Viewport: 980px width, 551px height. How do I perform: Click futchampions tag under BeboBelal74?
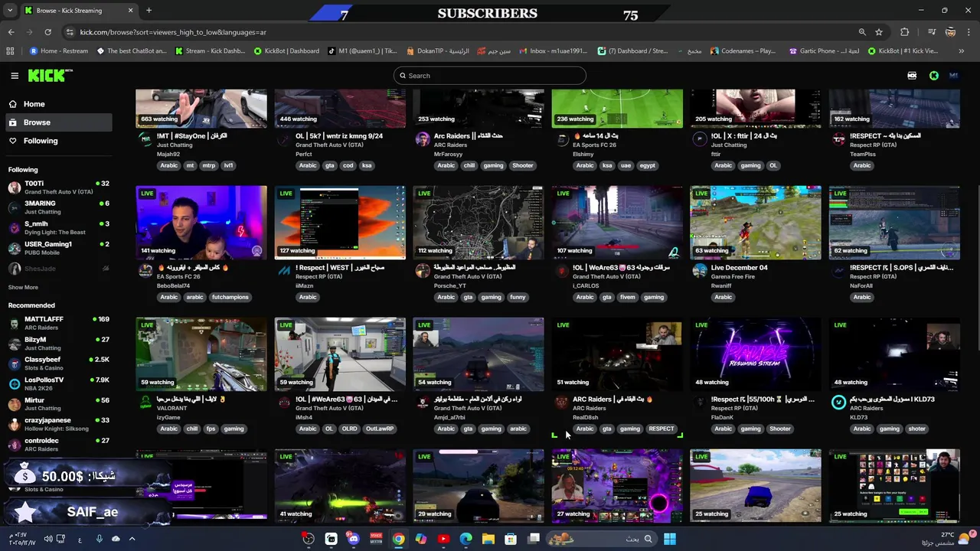pyautogui.click(x=230, y=297)
